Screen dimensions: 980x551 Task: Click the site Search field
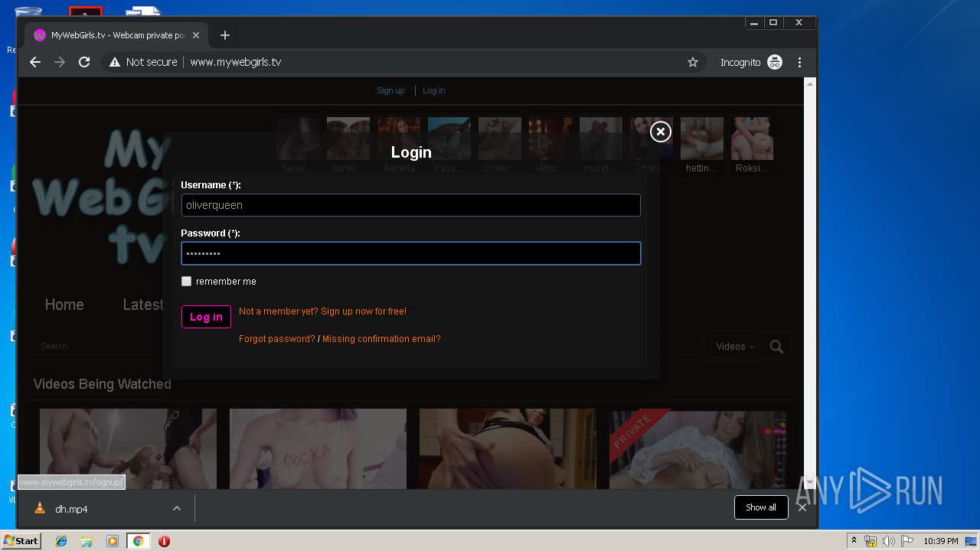[x=96, y=346]
